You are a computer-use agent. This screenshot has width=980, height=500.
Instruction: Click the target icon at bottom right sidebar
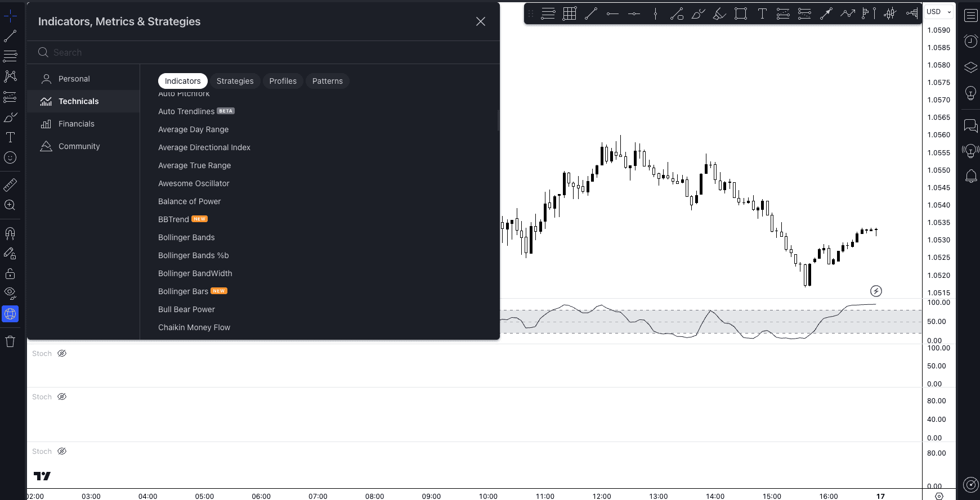(970, 484)
